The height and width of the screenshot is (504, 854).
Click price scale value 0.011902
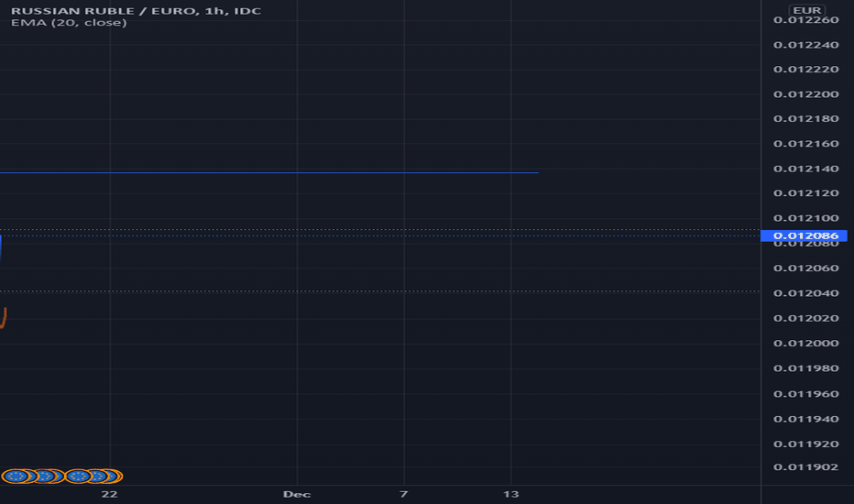pyautogui.click(x=806, y=467)
